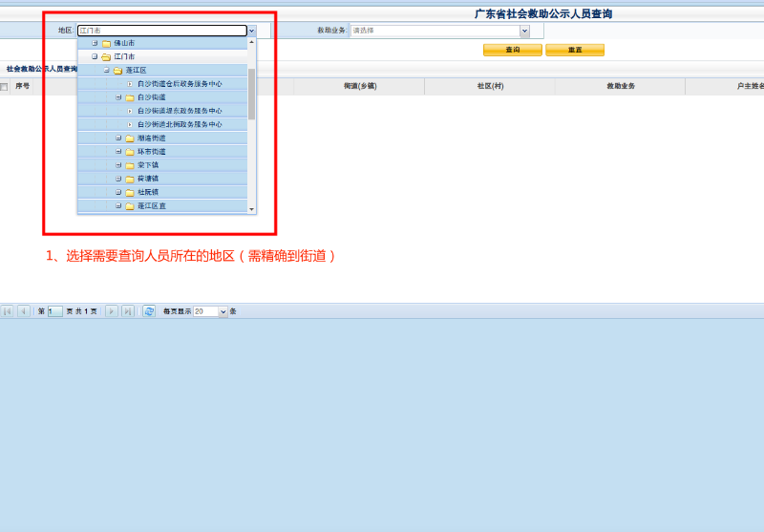Image resolution: width=764 pixels, height=532 pixels.
Task: Expand the 蓬江区直 folder node
Action: click(x=118, y=206)
